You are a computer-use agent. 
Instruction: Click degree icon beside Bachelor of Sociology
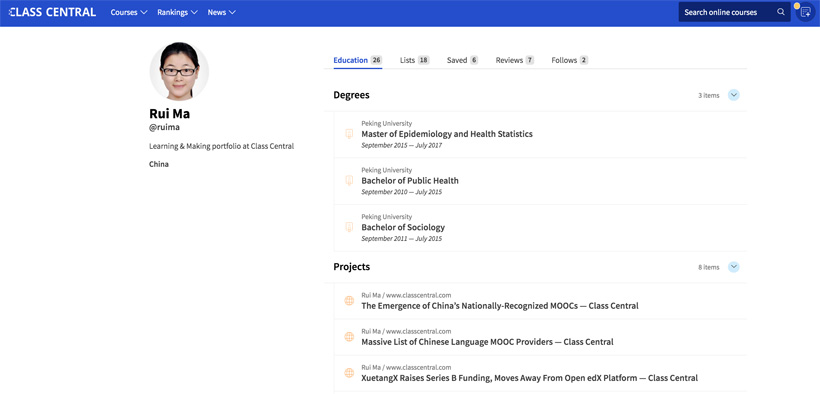coord(349,228)
